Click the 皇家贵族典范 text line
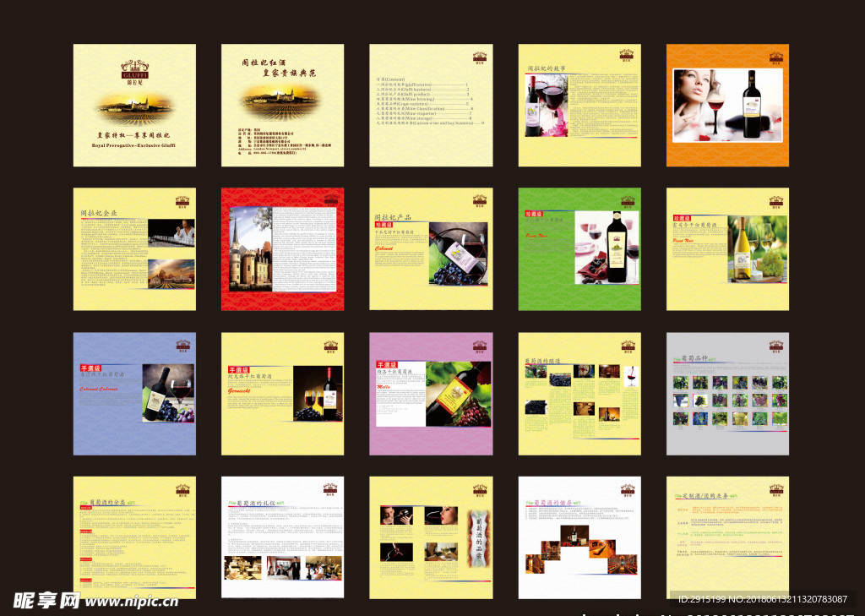The width and height of the screenshot is (865, 616). pyautogui.click(x=290, y=73)
